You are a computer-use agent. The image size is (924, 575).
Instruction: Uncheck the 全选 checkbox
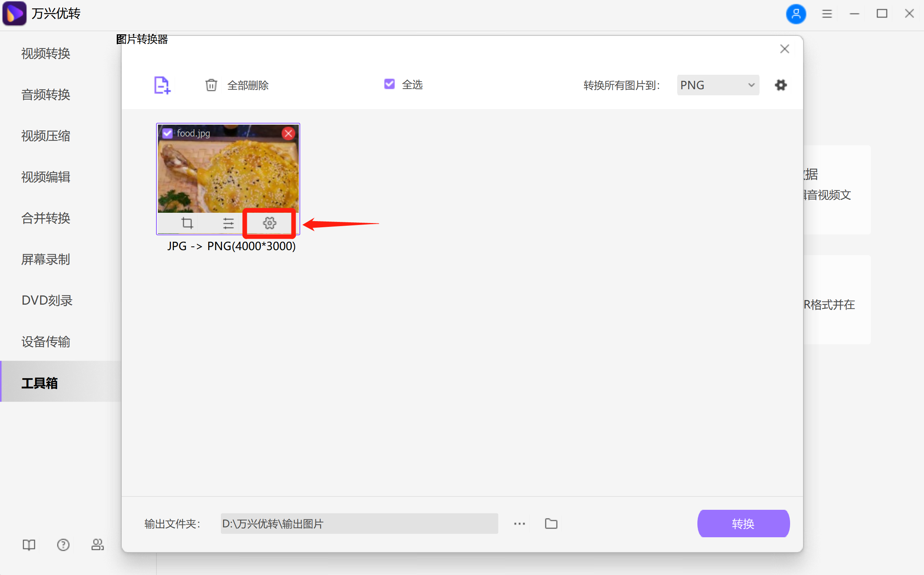[x=389, y=84]
